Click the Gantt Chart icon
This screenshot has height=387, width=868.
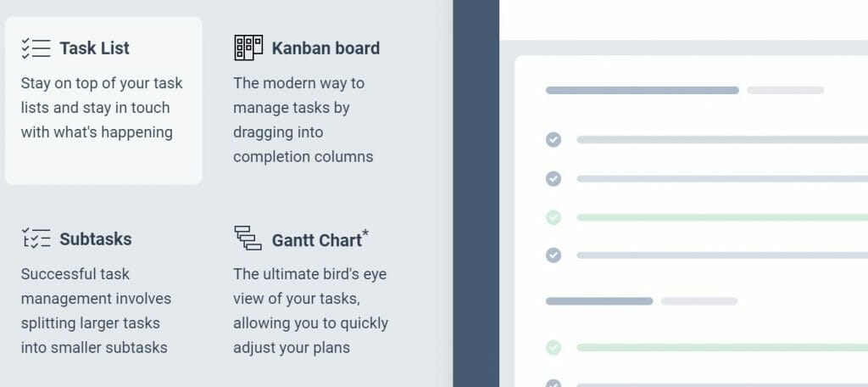click(248, 238)
